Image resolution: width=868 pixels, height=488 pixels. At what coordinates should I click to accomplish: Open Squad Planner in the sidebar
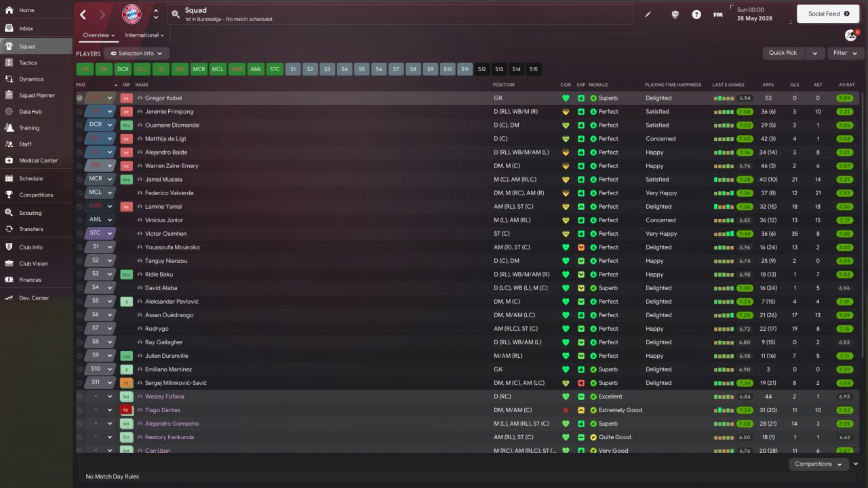36,96
